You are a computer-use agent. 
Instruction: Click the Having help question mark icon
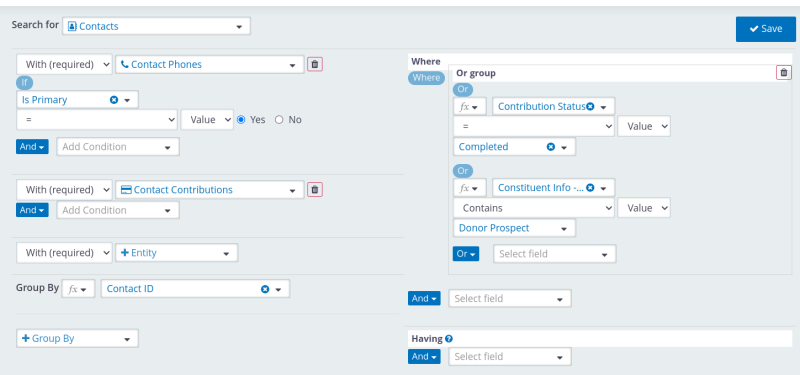[x=448, y=338]
